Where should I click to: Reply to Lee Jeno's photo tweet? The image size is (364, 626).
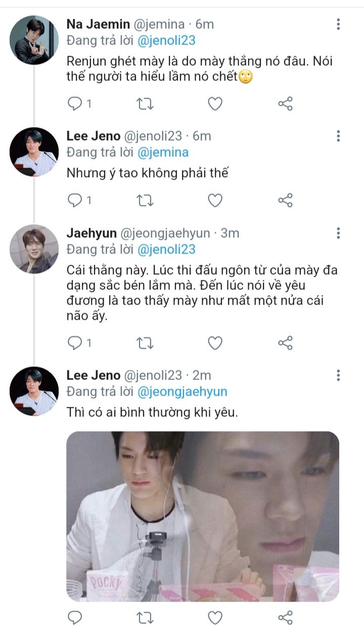(x=75, y=617)
